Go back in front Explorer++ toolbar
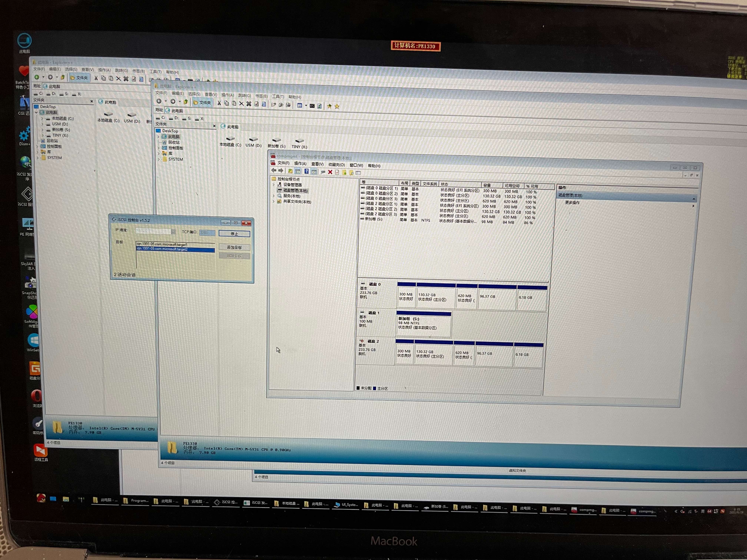 coord(159,101)
